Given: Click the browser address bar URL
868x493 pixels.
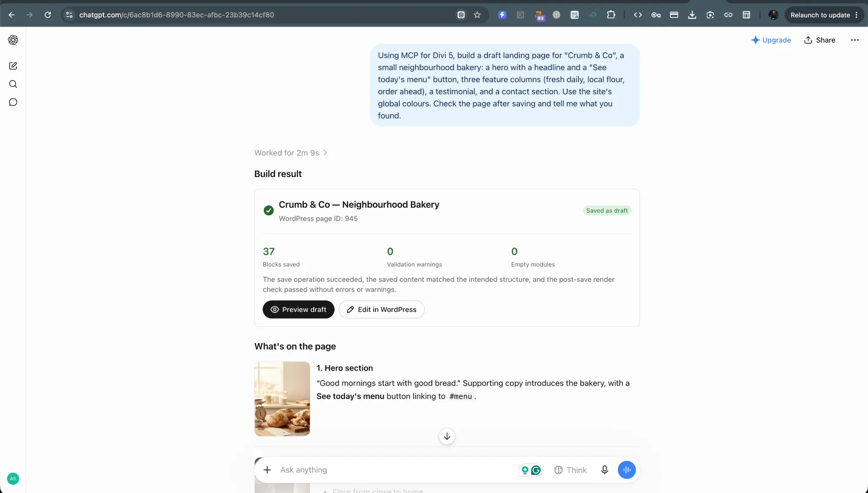Looking at the screenshot, I should (177, 15).
